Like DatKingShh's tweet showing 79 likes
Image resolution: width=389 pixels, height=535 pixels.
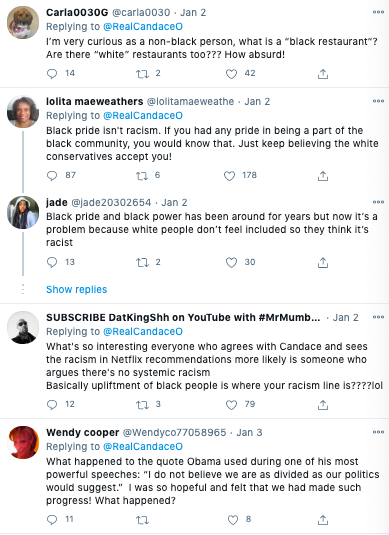click(x=231, y=405)
